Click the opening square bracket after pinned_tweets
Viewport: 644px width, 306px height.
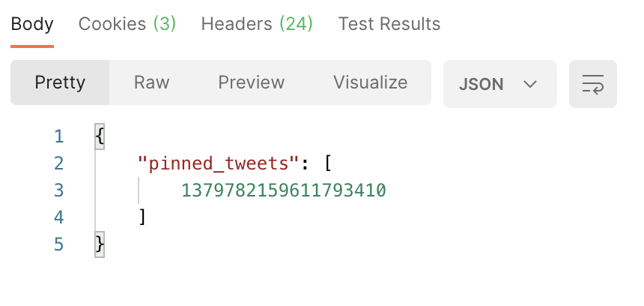coord(328,163)
